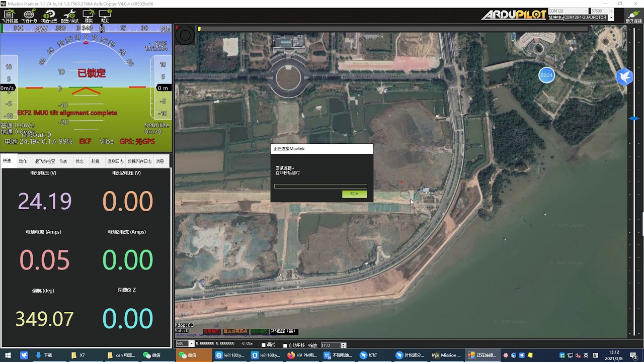Click the 电池电压 value 24.19
Screen dimensions: 644x362
point(45,201)
